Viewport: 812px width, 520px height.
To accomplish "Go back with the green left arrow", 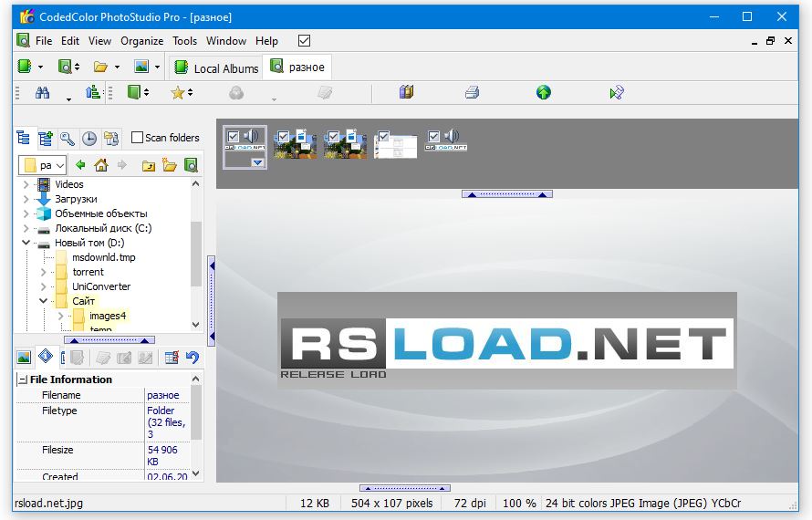I will (x=80, y=165).
